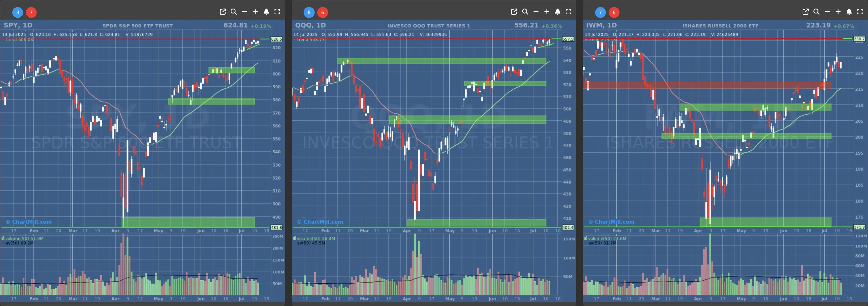Image resolution: width=868 pixels, height=306 pixels.
Task: Click QQQ resistance price tag 557.5
Action: 568,40
